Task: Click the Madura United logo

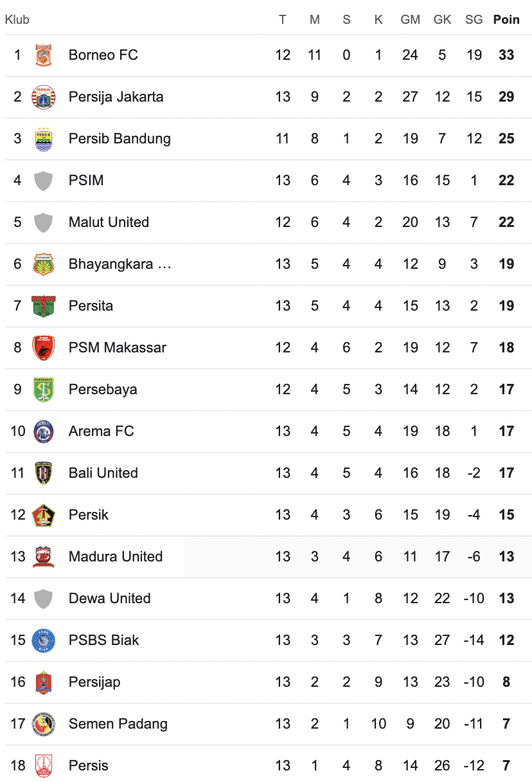Action: tap(44, 557)
